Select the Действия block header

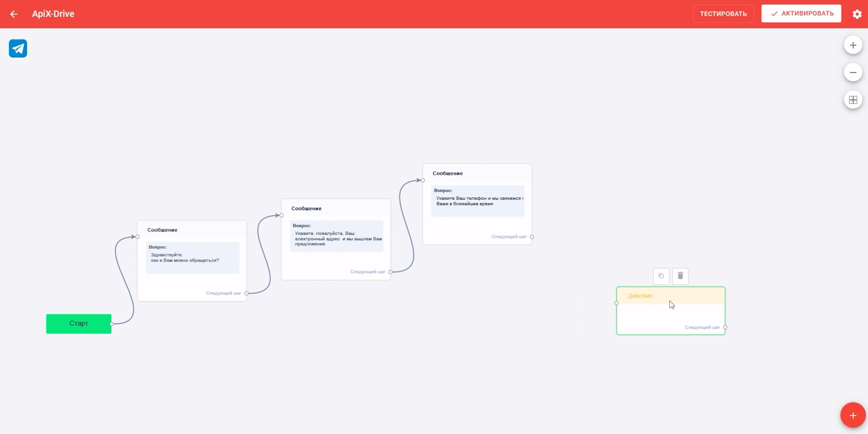click(671, 296)
